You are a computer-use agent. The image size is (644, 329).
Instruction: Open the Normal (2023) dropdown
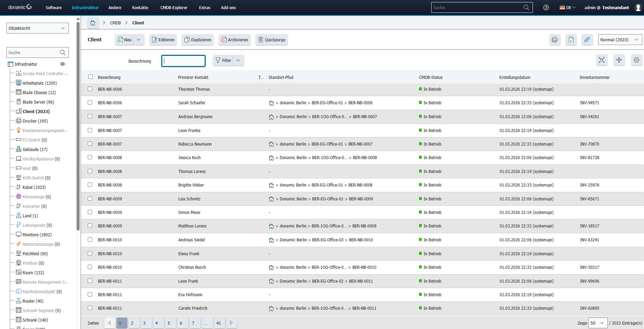tap(620, 40)
